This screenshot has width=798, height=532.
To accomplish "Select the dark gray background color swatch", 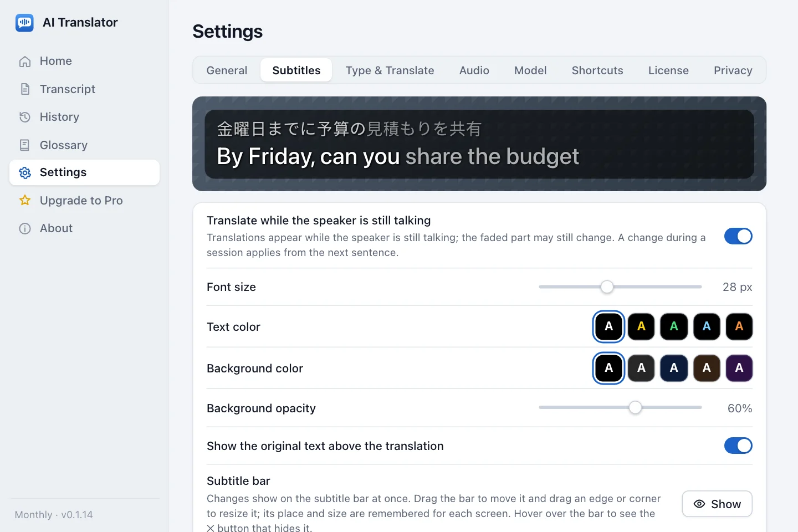I will point(641,368).
